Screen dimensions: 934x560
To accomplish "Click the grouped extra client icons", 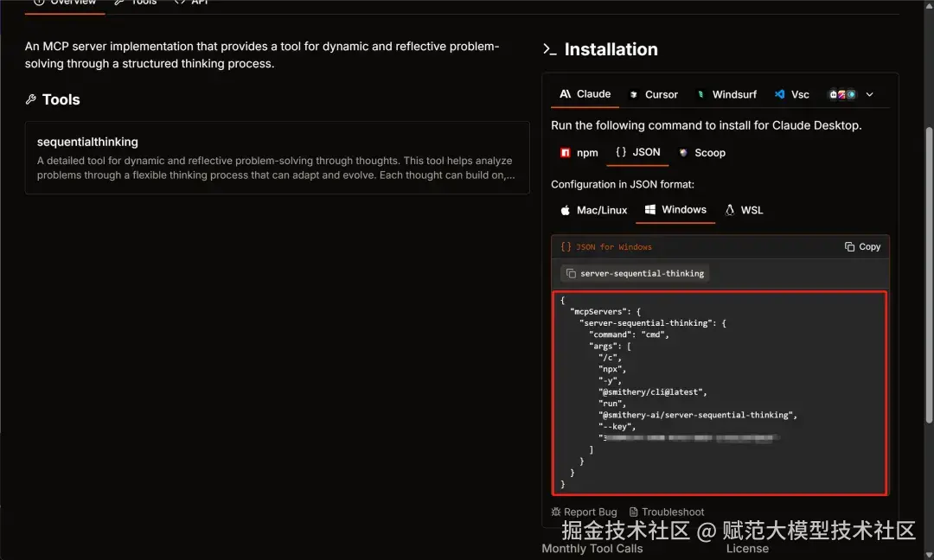I will click(x=842, y=94).
